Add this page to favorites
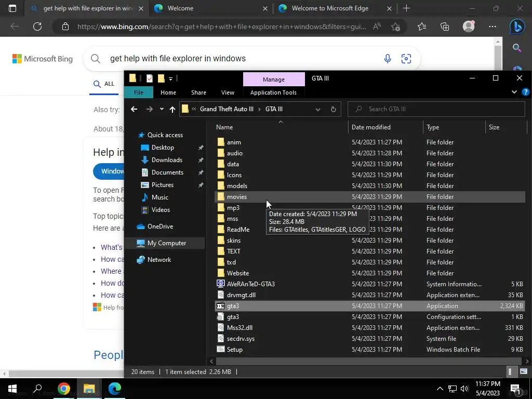Image resolution: width=532 pixels, height=399 pixels. tap(395, 26)
